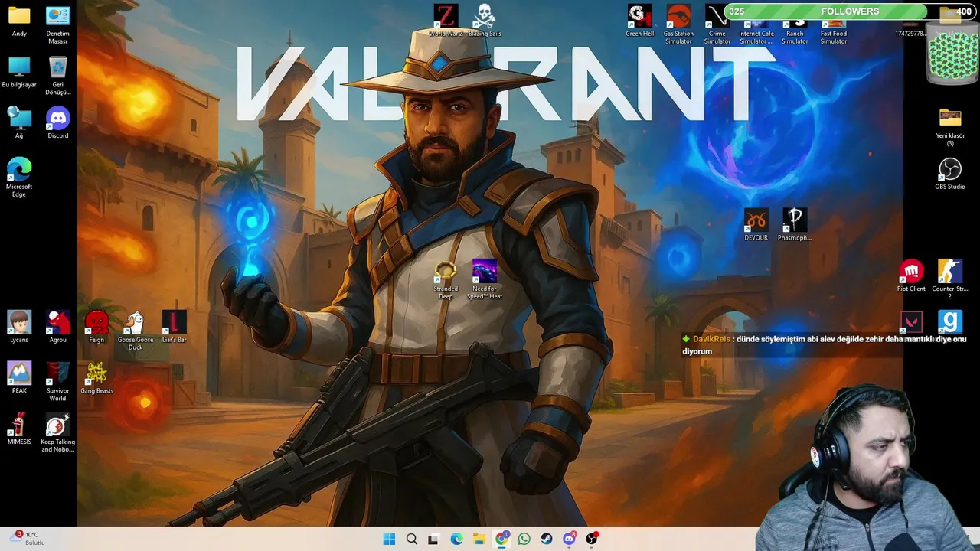Click the DavikReis chat username

pos(711,339)
